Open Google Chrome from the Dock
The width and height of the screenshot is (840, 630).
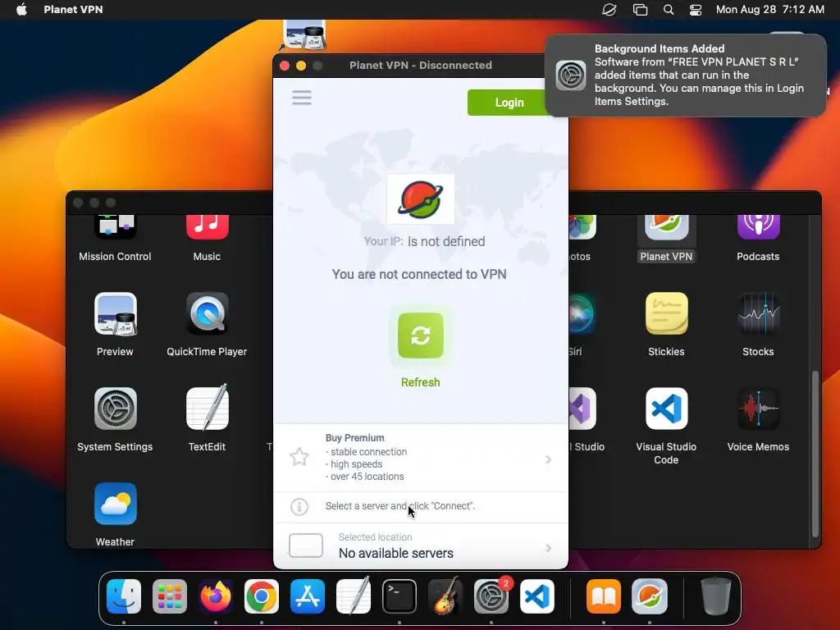click(x=262, y=596)
